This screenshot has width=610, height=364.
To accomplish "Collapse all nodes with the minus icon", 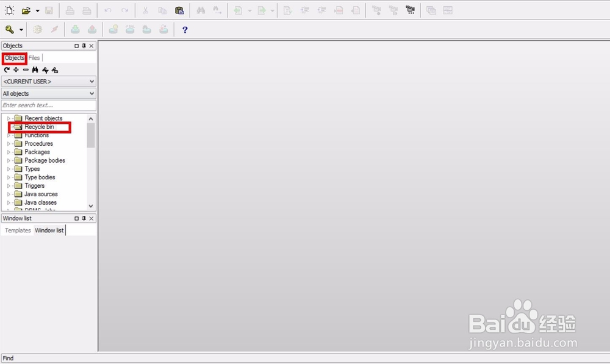I will 25,70.
